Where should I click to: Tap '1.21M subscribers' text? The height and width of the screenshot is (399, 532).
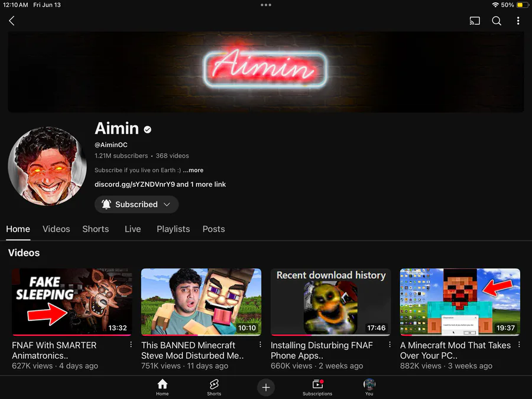click(121, 155)
